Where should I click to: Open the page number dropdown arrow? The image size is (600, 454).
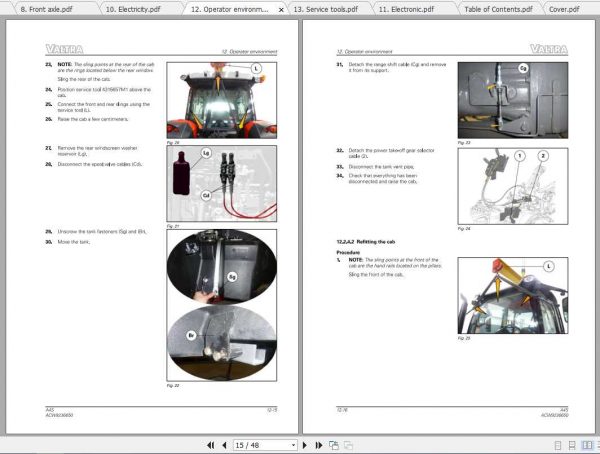coord(293,445)
